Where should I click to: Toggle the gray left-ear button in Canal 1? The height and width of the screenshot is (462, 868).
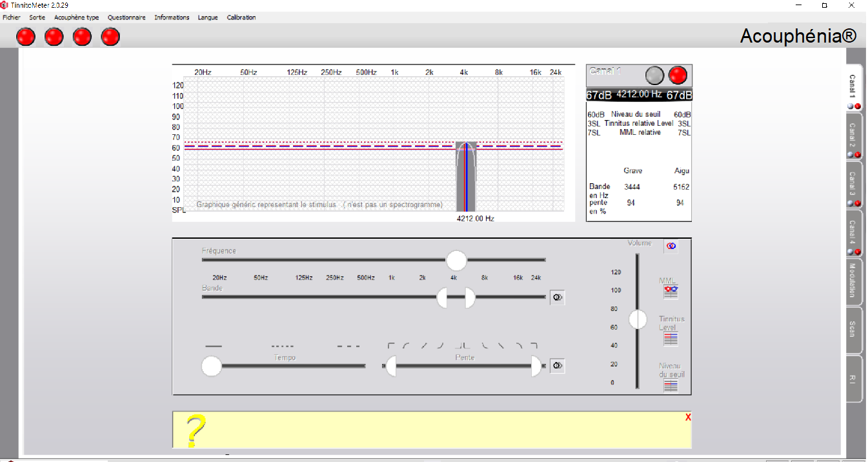[655, 75]
